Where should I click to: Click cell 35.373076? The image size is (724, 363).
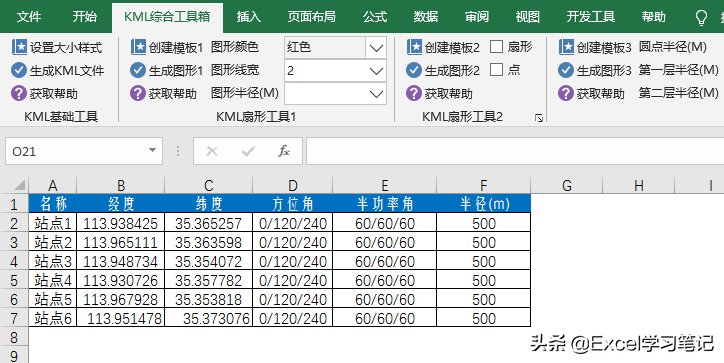(x=209, y=318)
